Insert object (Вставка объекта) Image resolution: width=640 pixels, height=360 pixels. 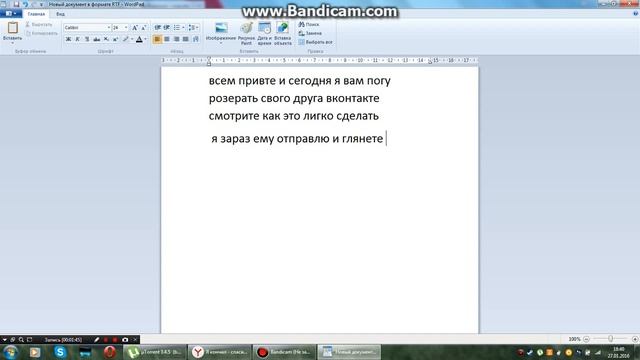(x=282, y=33)
